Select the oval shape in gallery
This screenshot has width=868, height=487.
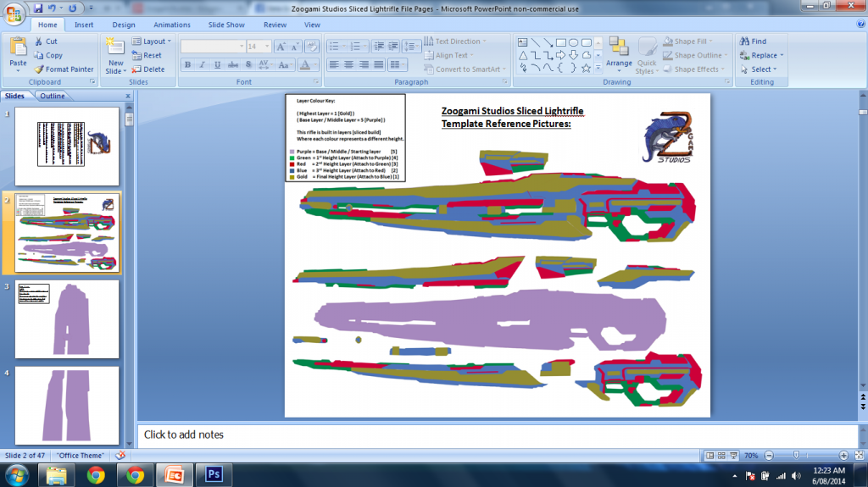tap(574, 42)
